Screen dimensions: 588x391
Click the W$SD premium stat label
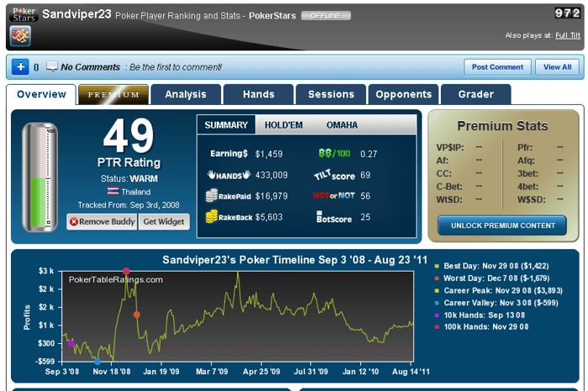pos(532,200)
